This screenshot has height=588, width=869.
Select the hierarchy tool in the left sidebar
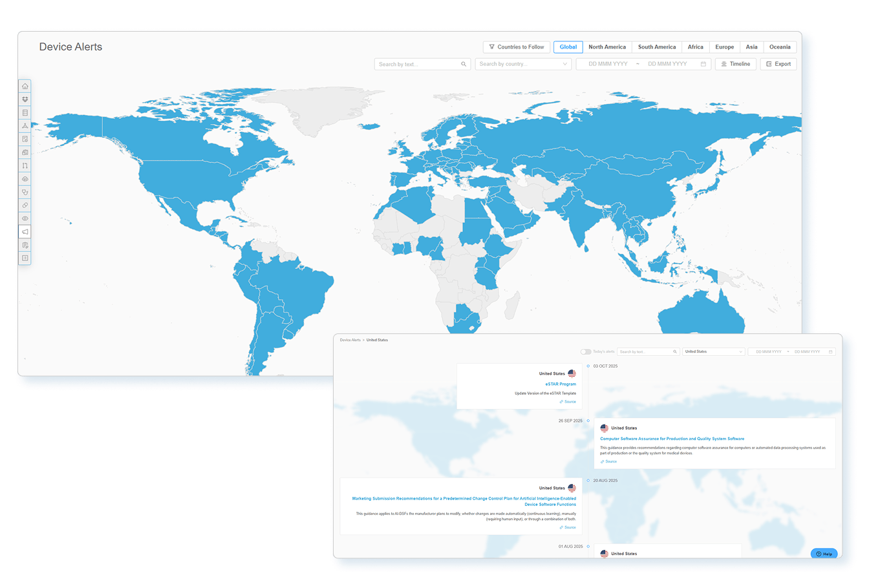click(25, 125)
